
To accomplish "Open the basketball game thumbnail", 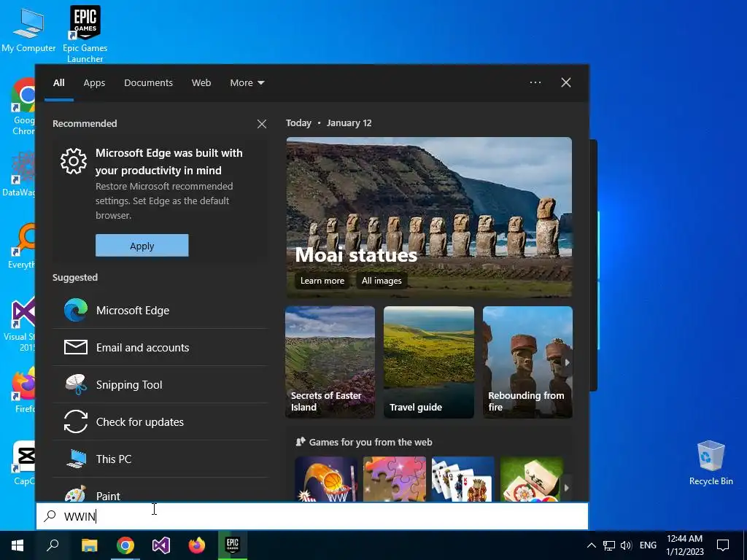I will [x=326, y=479].
